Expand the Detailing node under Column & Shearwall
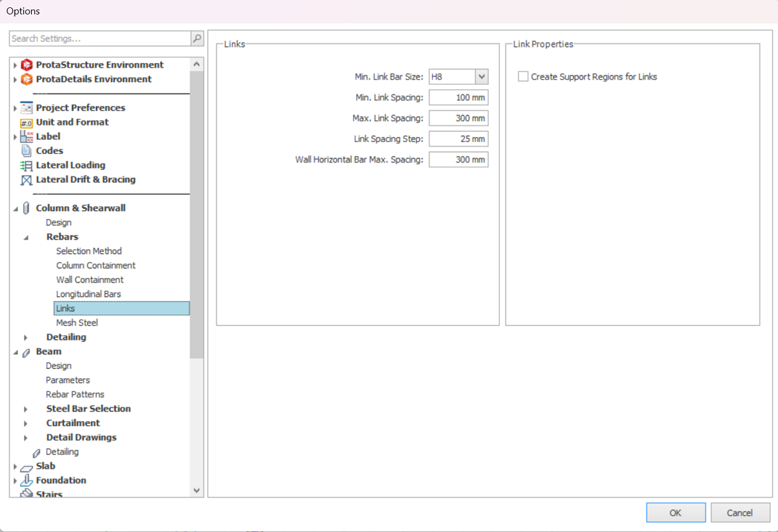 26,338
